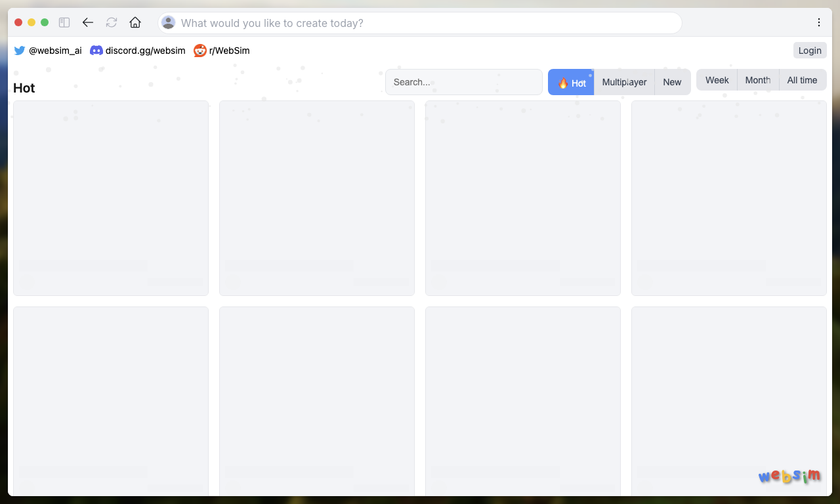This screenshot has width=840, height=504.
Task: Click the websim logo in corner
Action: (789, 476)
